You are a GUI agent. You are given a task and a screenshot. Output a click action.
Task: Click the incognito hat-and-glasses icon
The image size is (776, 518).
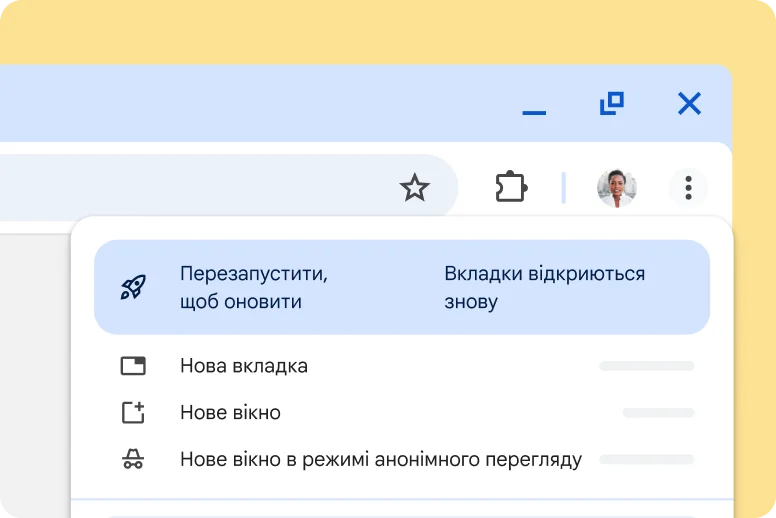[133, 460]
